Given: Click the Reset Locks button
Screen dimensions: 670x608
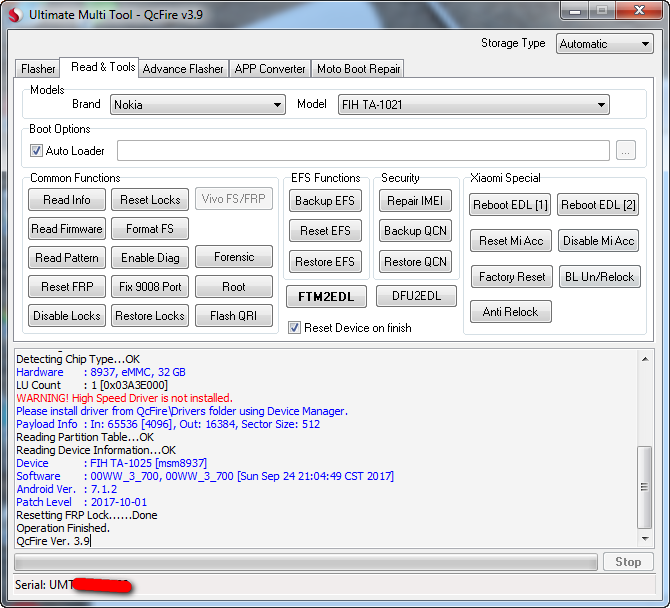Looking at the screenshot, I should click(150, 200).
